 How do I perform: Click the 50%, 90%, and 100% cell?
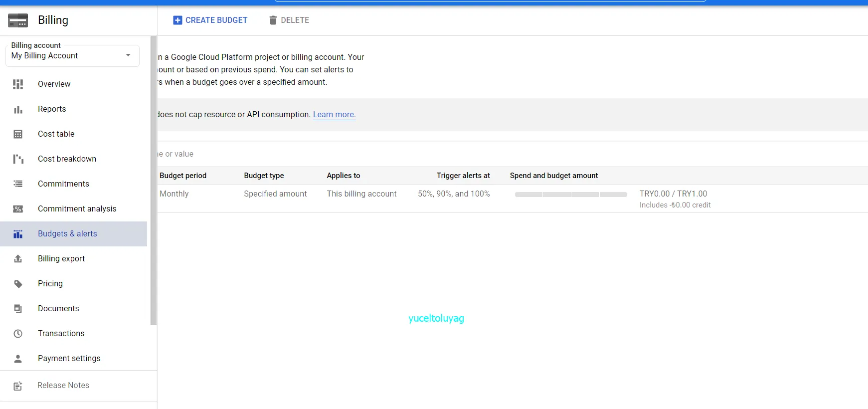(x=454, y=194)
